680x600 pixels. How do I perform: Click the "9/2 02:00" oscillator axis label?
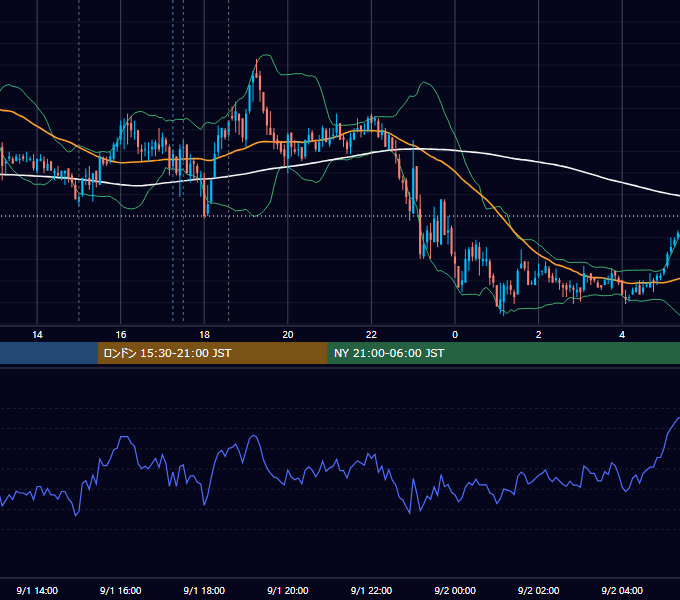coord(539,590)
